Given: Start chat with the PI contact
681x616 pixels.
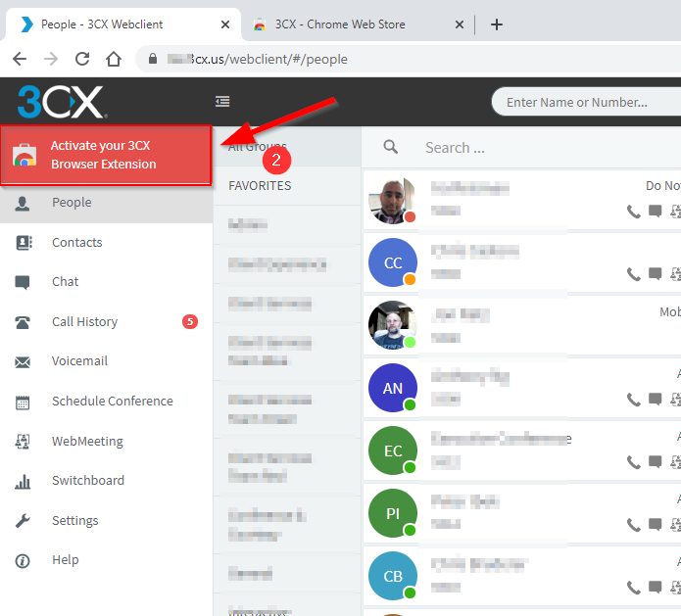Looking at the screenshot, I should pos(655,524).
